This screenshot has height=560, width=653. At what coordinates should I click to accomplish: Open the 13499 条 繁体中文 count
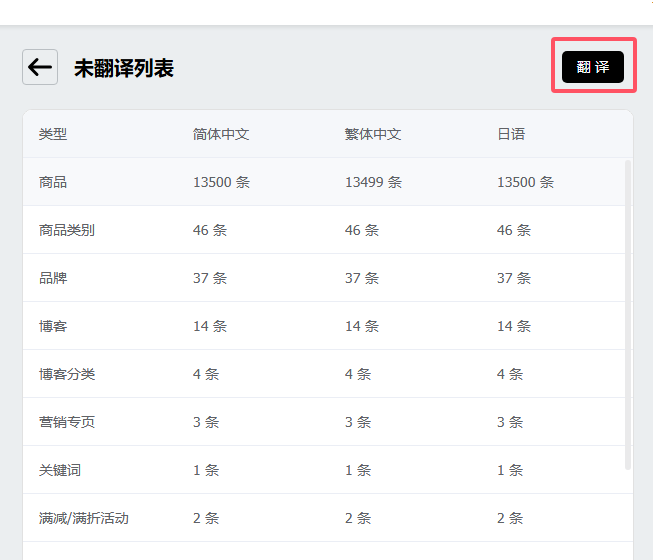373,182
